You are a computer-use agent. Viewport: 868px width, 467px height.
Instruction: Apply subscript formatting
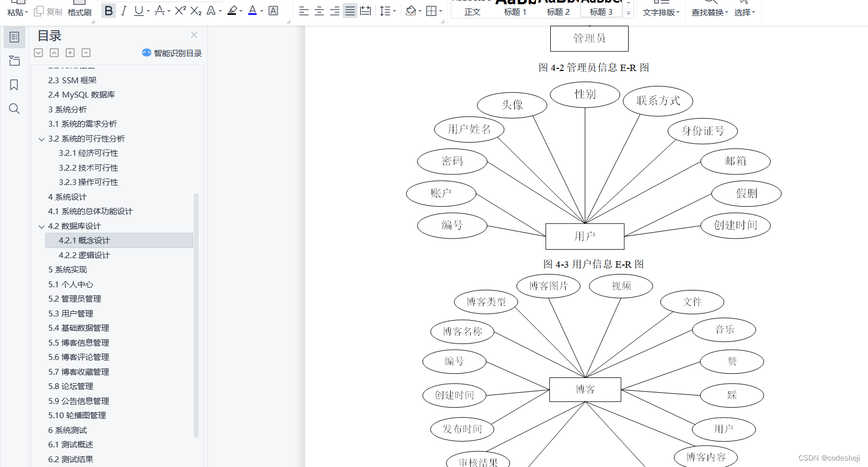195,11
